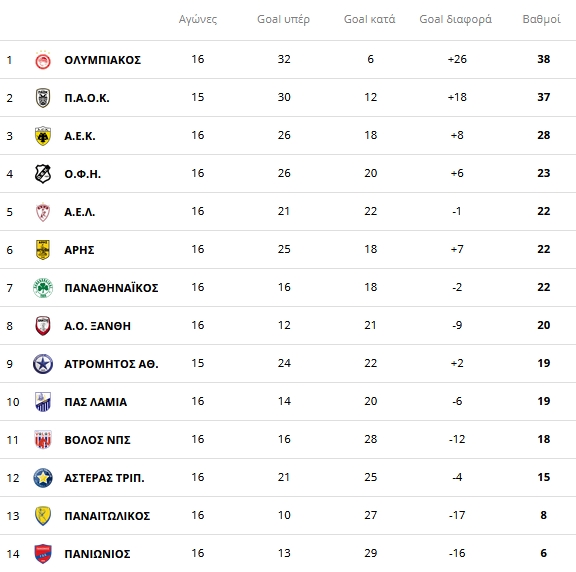576x572 pixels.
Task: Click the Αγώνες column header
Action: [x=198, y=19]
